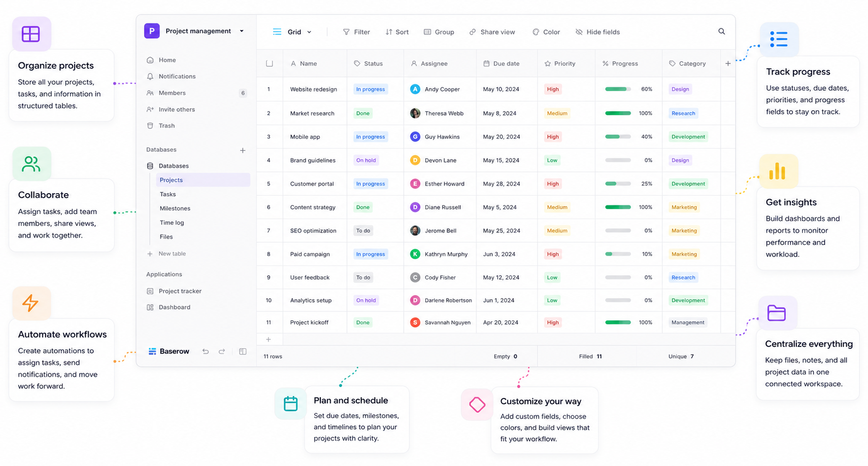This screenshot has height=466, width=868.
Task: Click the undo arrow icon
Action: [x=206, y=351]
